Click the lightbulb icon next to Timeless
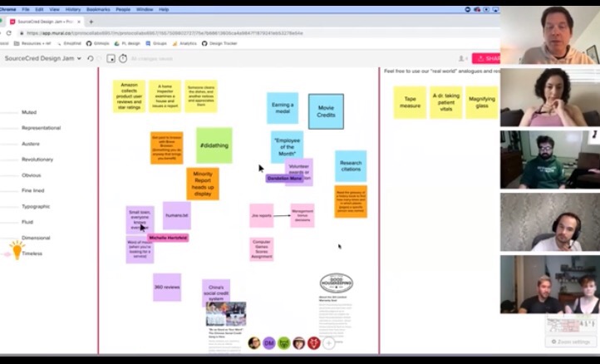 17,250
